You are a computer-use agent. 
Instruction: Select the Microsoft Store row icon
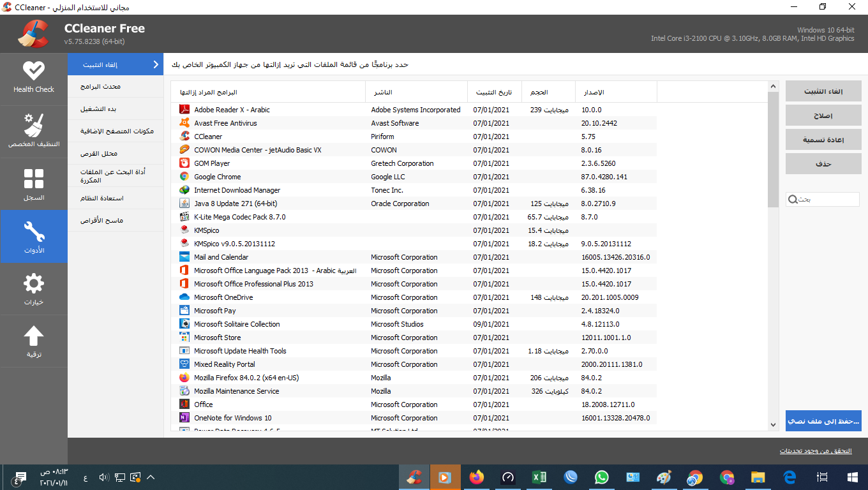tap(184, 338)
